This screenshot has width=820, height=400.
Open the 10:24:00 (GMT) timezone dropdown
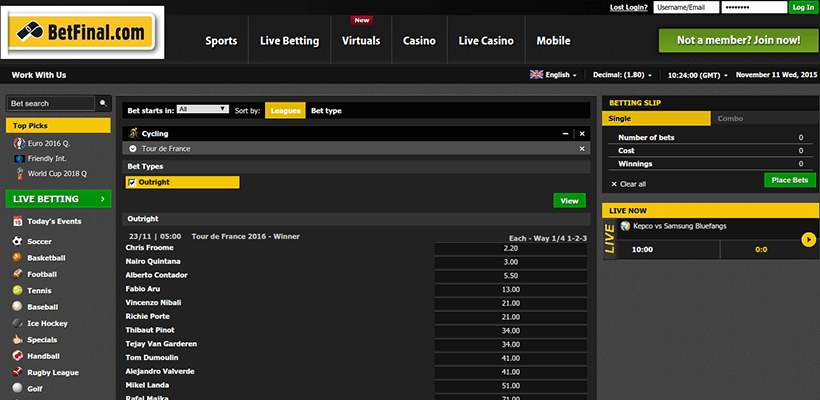click(698, 75)
